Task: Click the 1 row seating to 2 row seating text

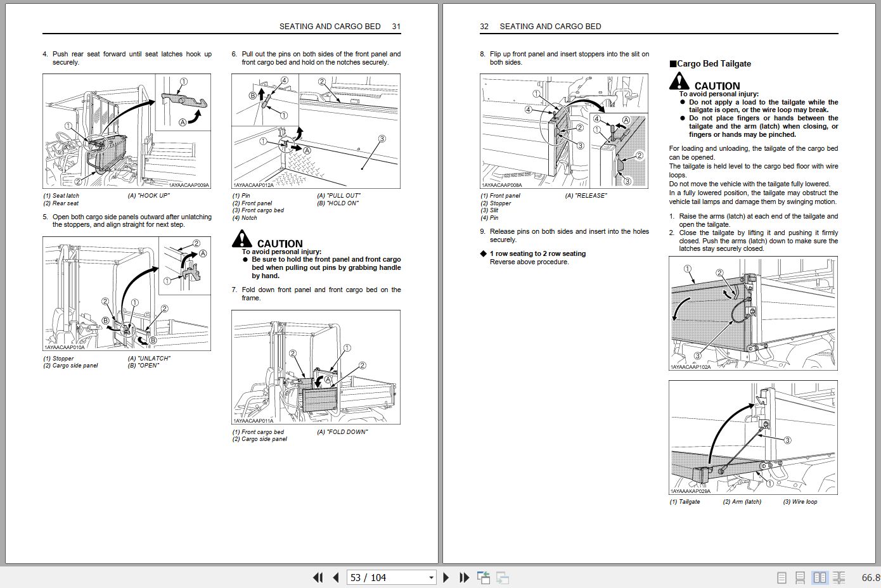Action: click(x=537, y=253)
